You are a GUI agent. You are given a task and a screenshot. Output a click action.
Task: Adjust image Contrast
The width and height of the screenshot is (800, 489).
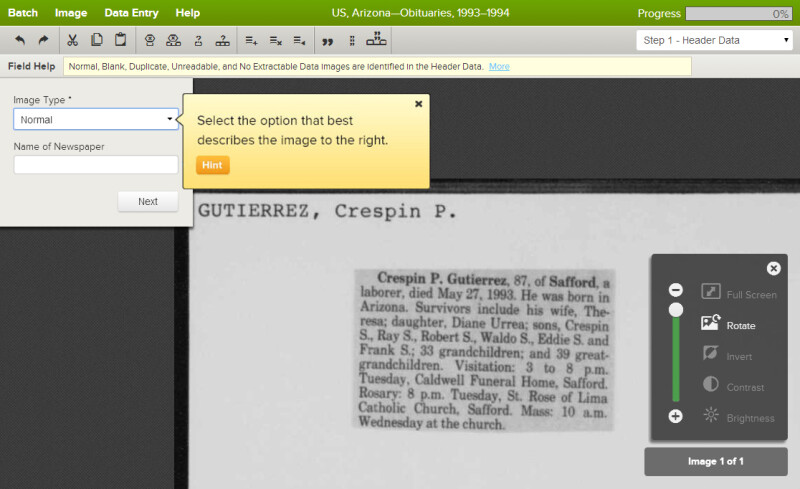tap(733, 385)
